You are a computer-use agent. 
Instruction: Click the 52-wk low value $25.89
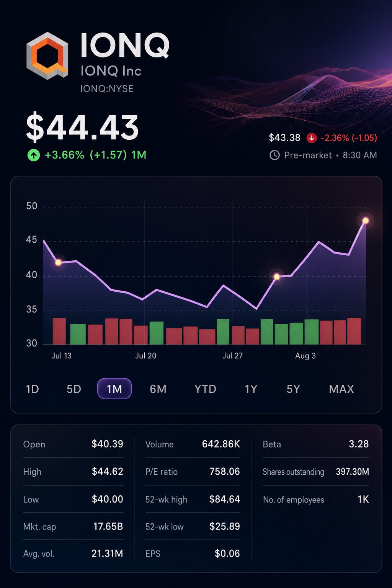(224, 526)
